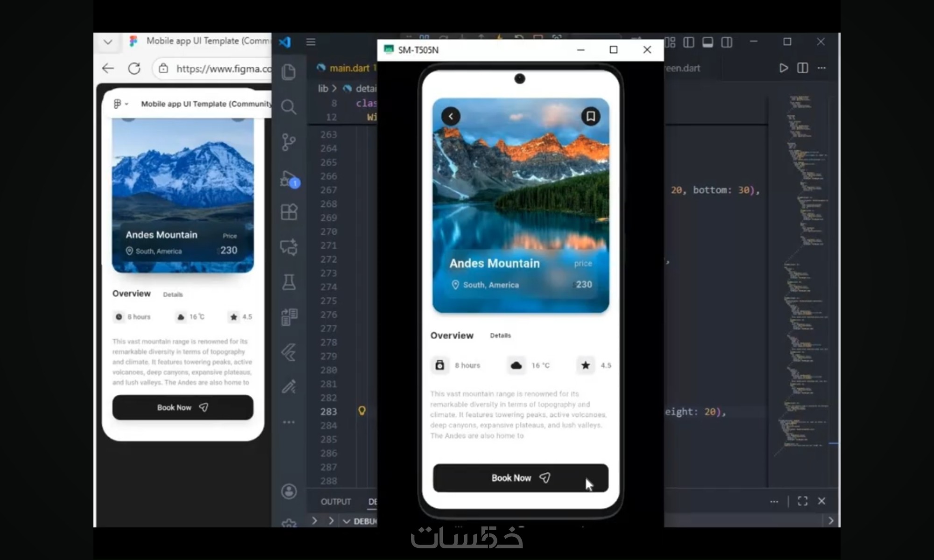
Task: Toggle the secondary side bar layout button
Action: point(727,42)
